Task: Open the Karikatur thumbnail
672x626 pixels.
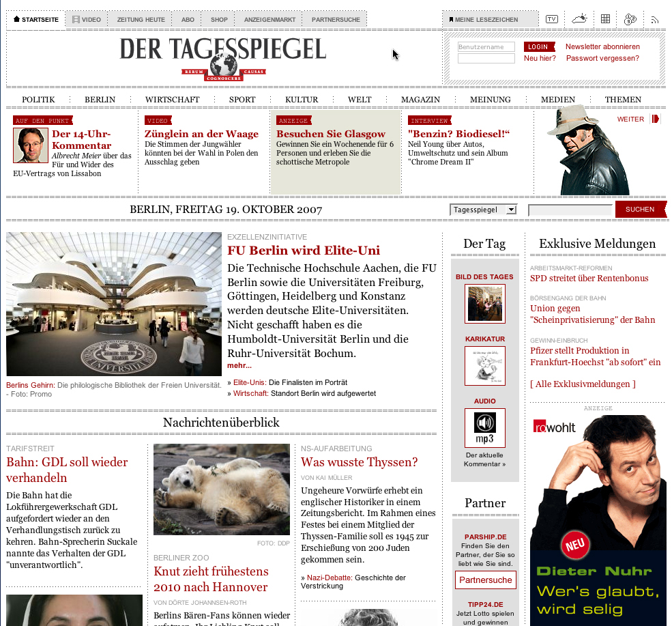Action: pos(484,365)
